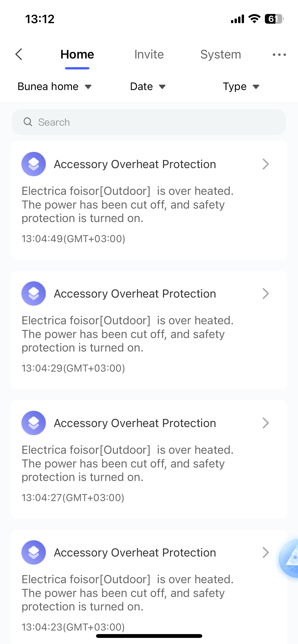
Task: Switch to the Invite tab
Action: (149, 54)
